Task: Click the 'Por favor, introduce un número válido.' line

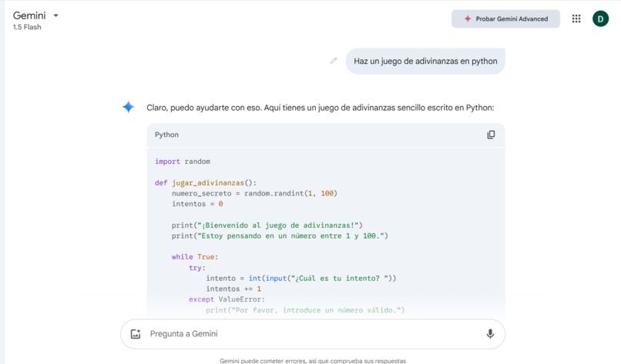Action: (x=305, y=310)
